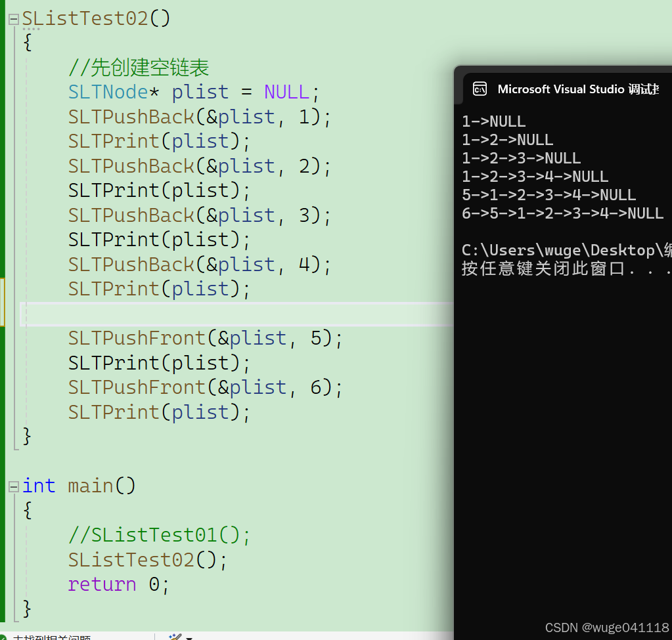Click the 6->5->1->2->3->4->NULL console output line
672x640 pixels.
[x=562, y=213]
